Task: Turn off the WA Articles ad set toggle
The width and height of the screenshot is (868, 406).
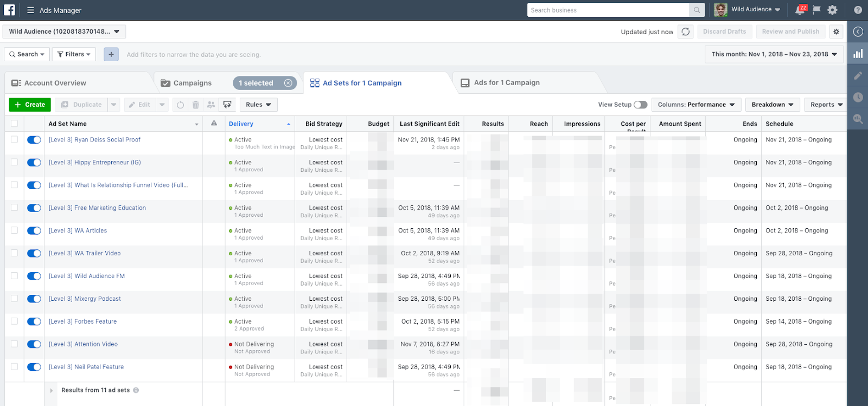Action: [x=34, y=230]
